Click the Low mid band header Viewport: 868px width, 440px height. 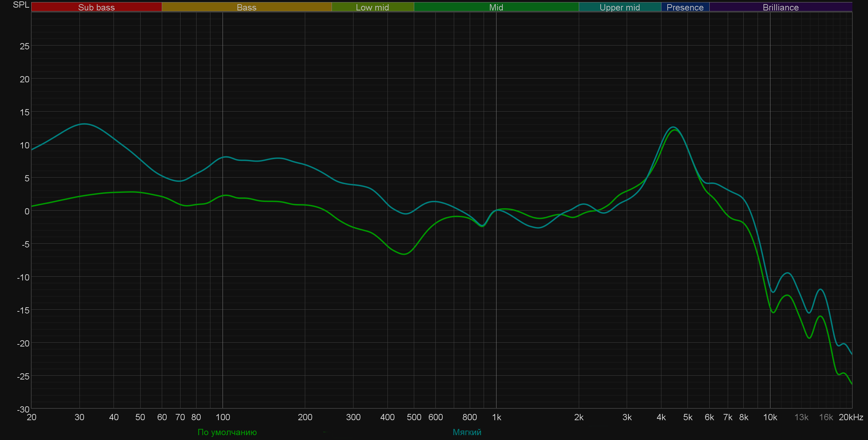(x=372, y=7)
